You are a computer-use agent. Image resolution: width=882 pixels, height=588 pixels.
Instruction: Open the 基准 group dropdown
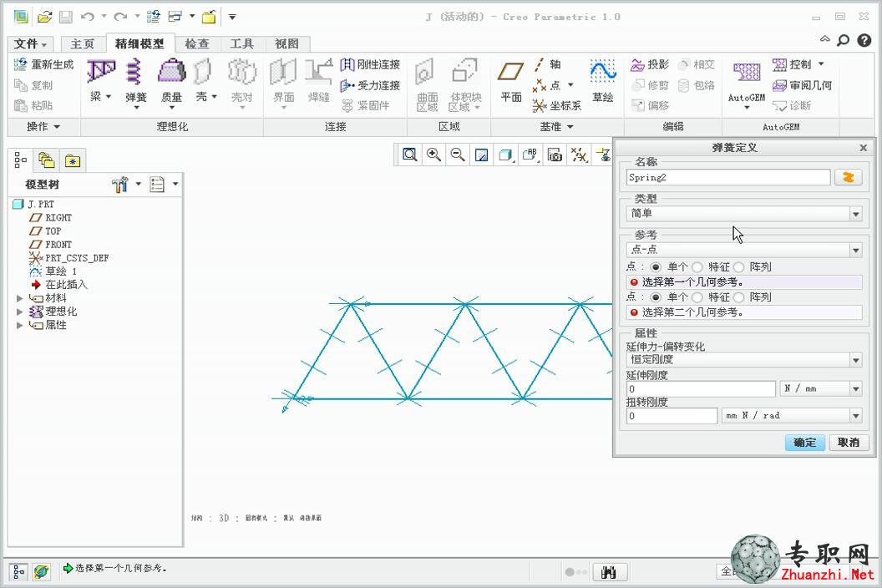pos(556,127)
